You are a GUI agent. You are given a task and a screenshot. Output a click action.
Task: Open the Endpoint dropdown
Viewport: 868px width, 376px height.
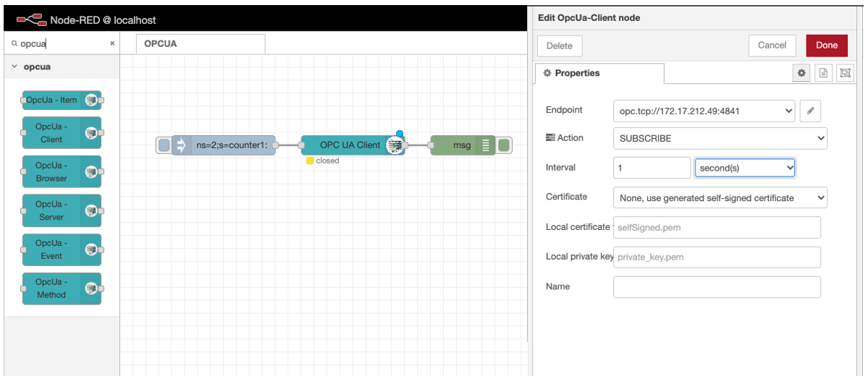[704, 111]
